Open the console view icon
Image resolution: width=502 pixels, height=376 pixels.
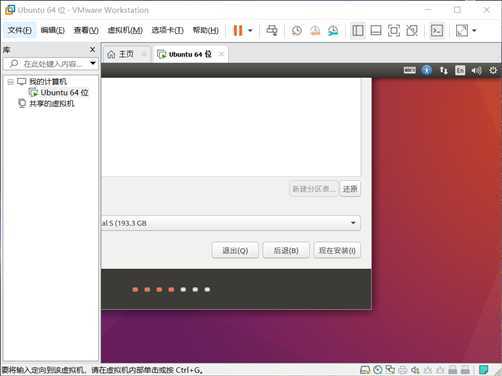(x=437, y=31)
